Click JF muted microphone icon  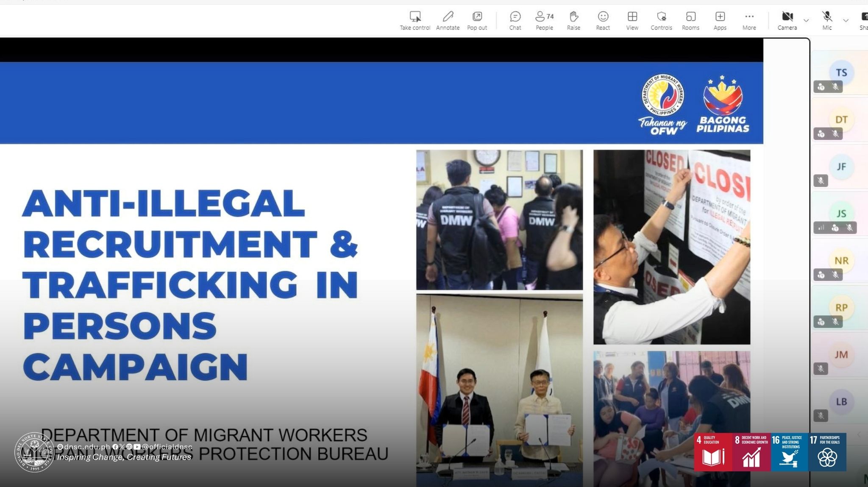[821, 181]
